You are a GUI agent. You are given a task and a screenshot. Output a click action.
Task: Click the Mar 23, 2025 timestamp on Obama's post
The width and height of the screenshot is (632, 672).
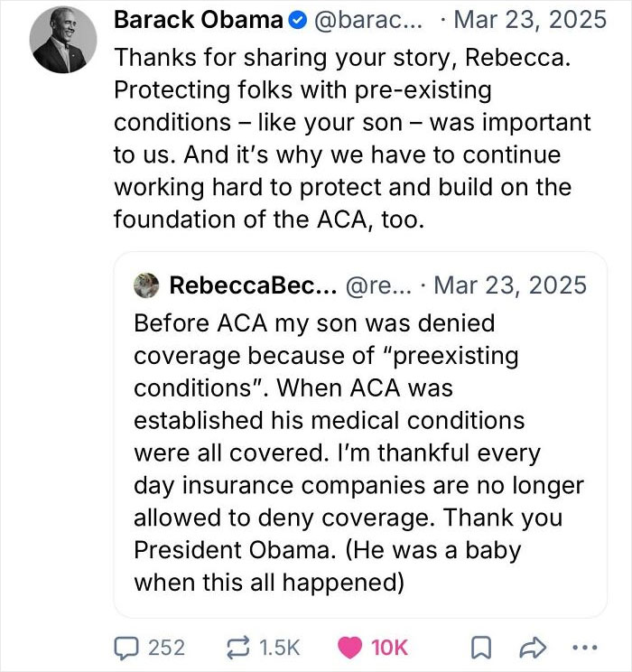pyautogui.click(x=530, y=20)
